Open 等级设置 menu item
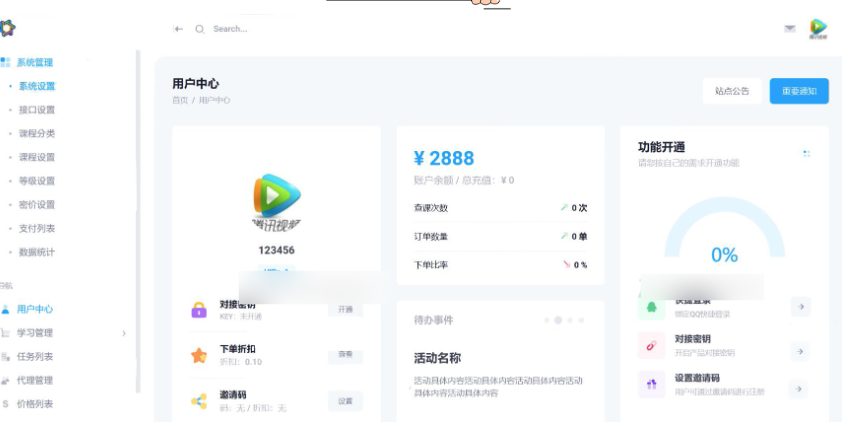842x431 pixels. [37, 181]
